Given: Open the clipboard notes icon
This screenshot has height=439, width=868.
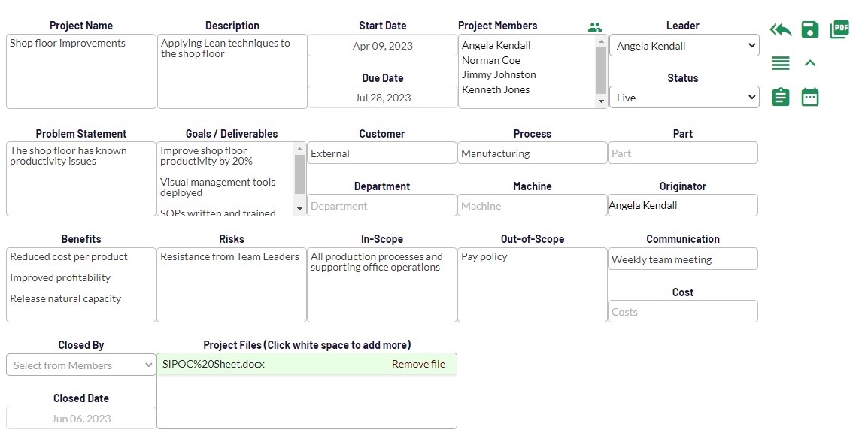Looking at the screenshot, I should tap(781, 98).
